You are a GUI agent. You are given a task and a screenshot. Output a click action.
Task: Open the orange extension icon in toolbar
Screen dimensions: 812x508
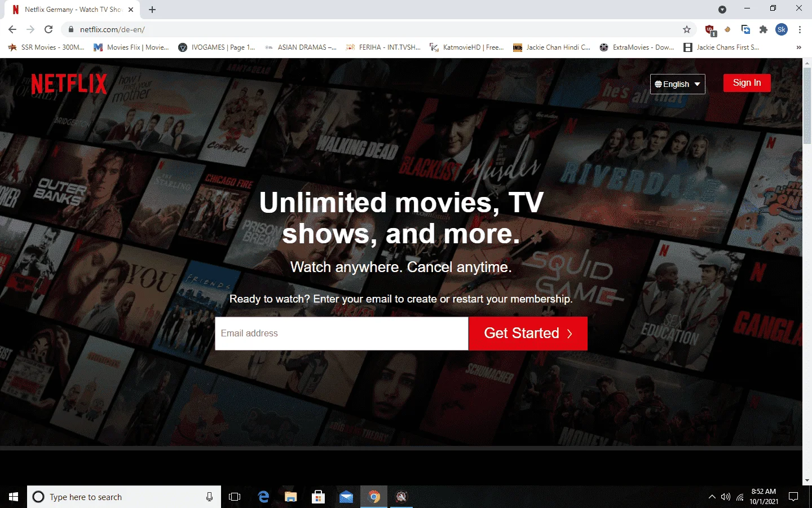[x=727, y=29]
